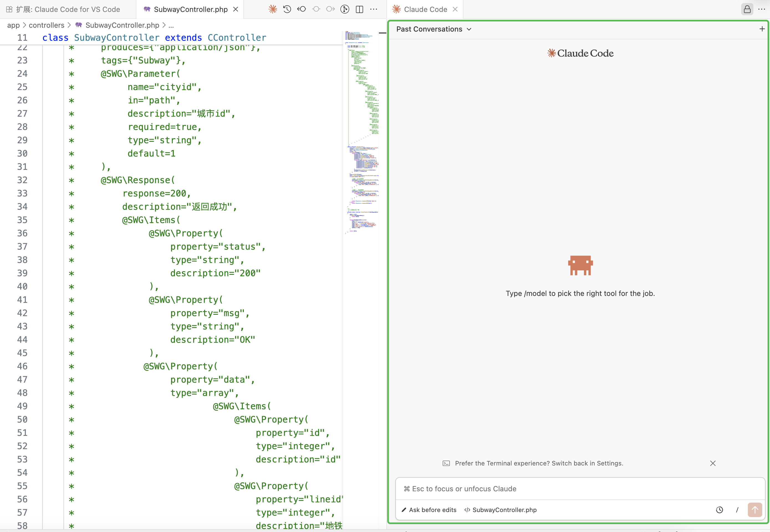
Task: Open the file history timeline icon
Action: (287, 9)
